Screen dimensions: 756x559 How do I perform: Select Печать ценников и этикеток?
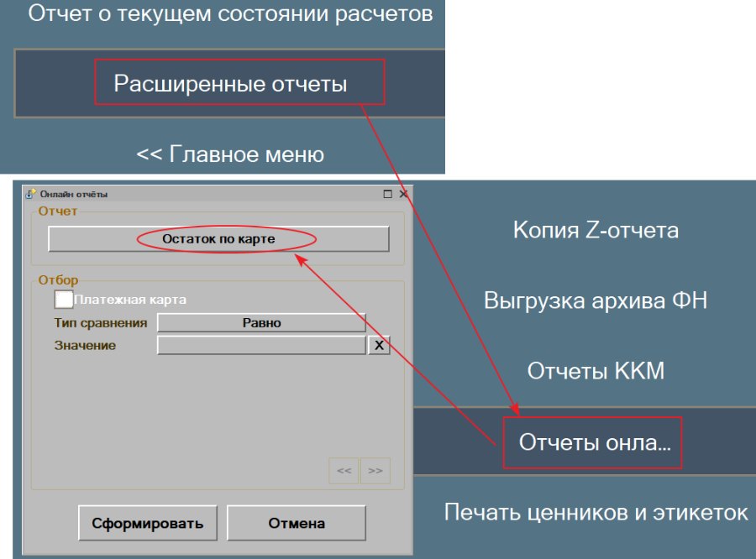point(596,512)
